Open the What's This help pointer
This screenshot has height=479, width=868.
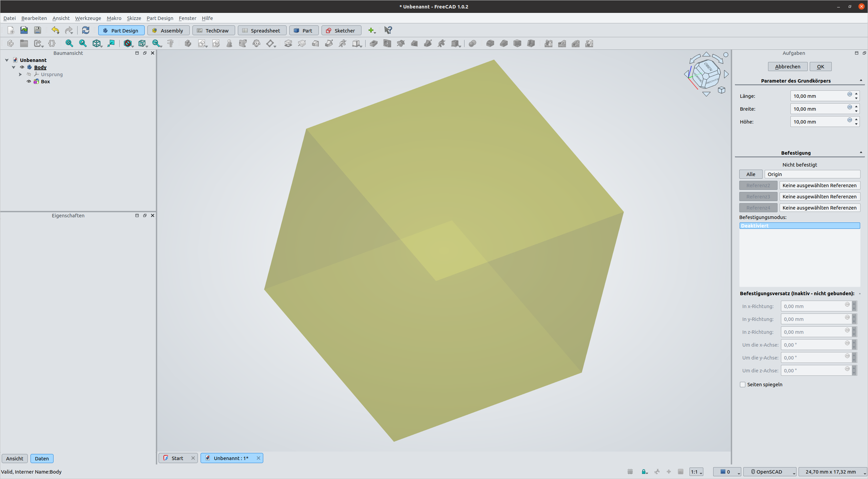click(x=388, y=30)
